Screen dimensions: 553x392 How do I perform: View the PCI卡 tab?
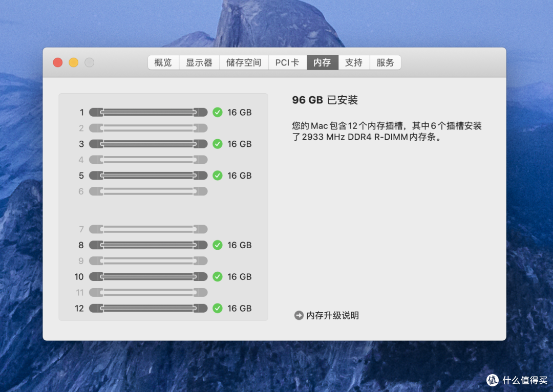click(x=287, y=62)
